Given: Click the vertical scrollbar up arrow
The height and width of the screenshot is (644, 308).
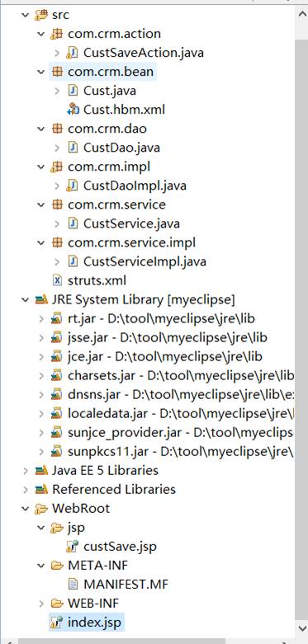Looking at the screenshot, I should click(x=301, y=13).
